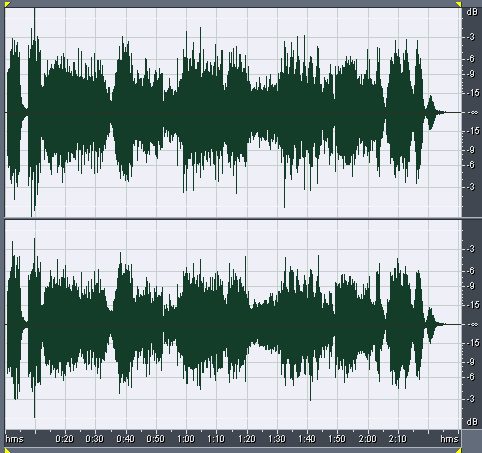Click the 1:30 mark on the time ruler
Screen dimensions: 482x453
tap(277, 438)
